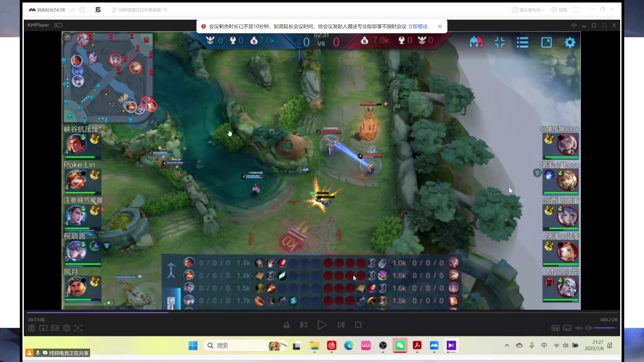Click the pop-out share icon in meeting bar
Image resolution: width=644 pixels, height=362 pixels.
(x=83, y=10)
